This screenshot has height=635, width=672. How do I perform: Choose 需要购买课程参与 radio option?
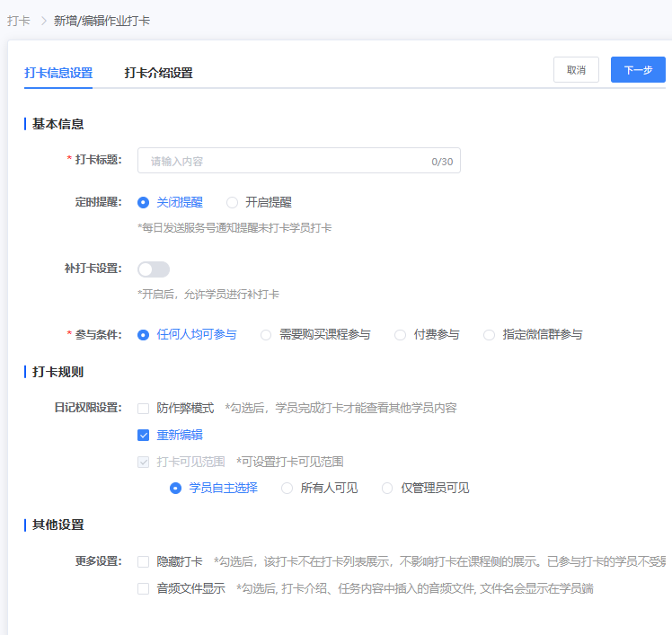tap(266, 335)
